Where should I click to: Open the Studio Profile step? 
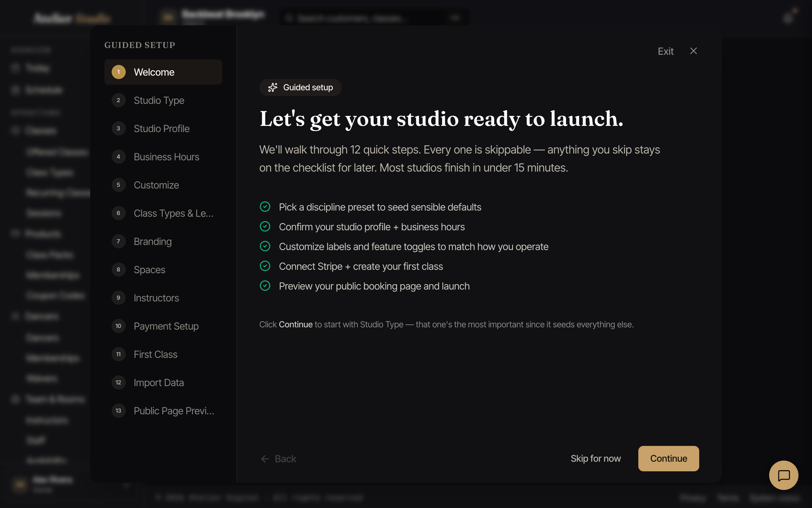click(163, 128)
